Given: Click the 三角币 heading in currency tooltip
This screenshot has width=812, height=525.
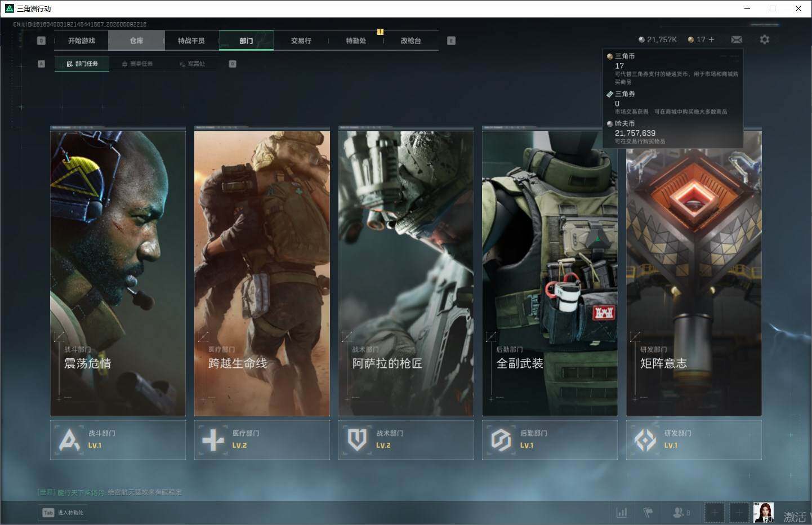Looking at the screenshot, I should point(624,56).
